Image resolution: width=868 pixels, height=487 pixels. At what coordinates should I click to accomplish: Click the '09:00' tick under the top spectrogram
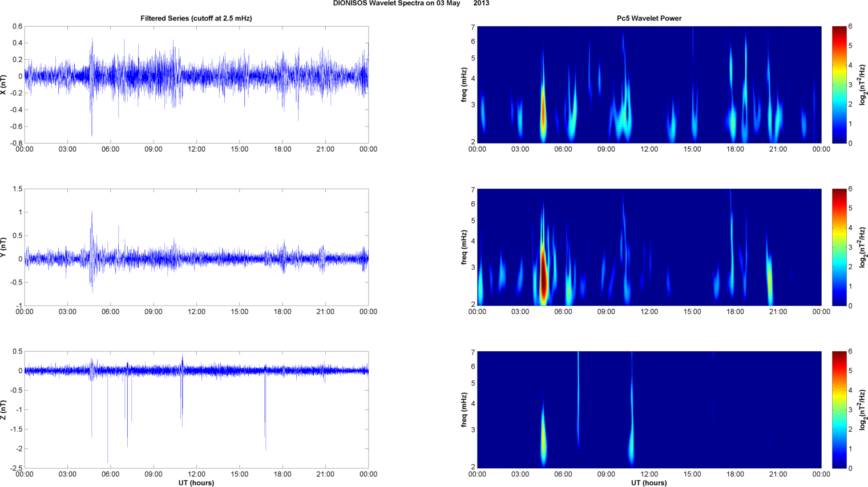[x=606, y=149]
